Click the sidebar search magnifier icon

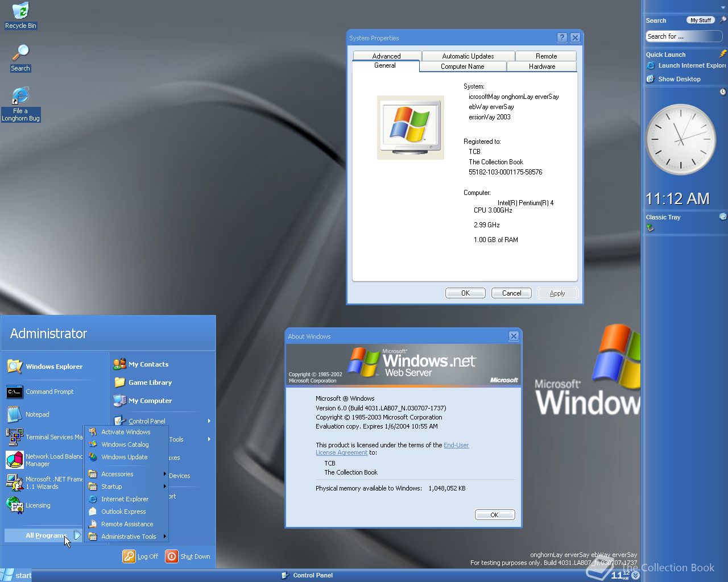point(723,20)
